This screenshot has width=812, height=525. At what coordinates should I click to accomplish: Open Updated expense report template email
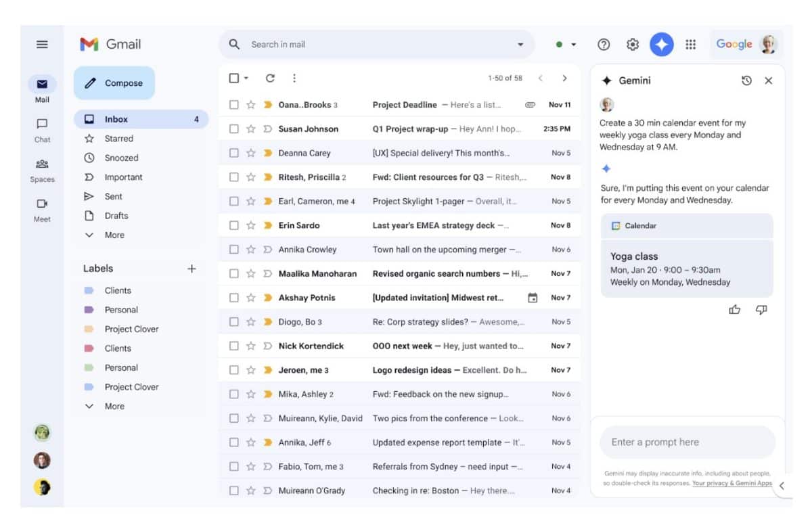399,442
